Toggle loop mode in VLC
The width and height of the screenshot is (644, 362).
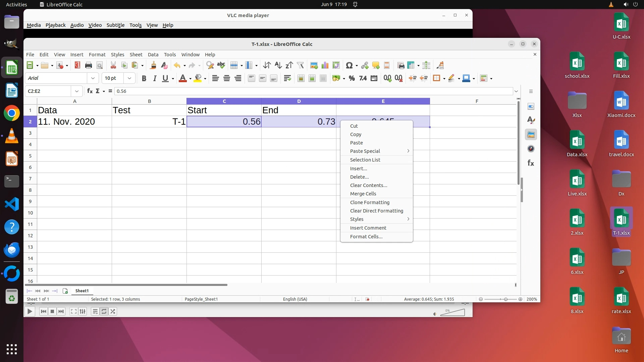(x=104, y=312)
